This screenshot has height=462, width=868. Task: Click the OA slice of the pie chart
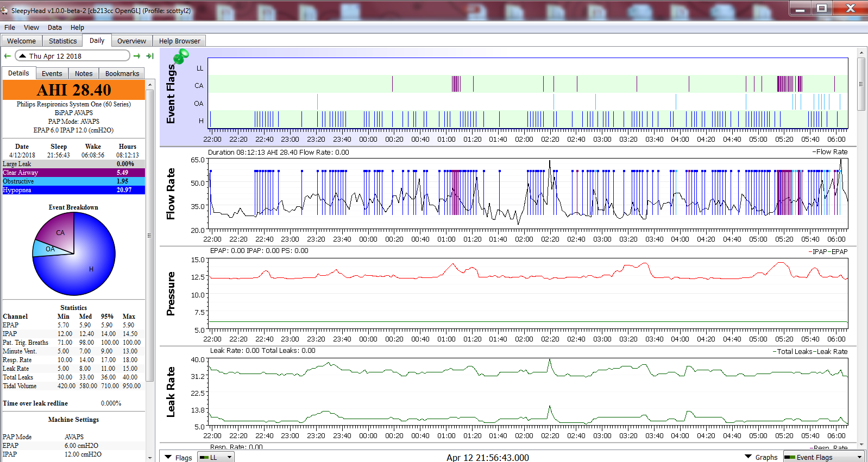50,249
